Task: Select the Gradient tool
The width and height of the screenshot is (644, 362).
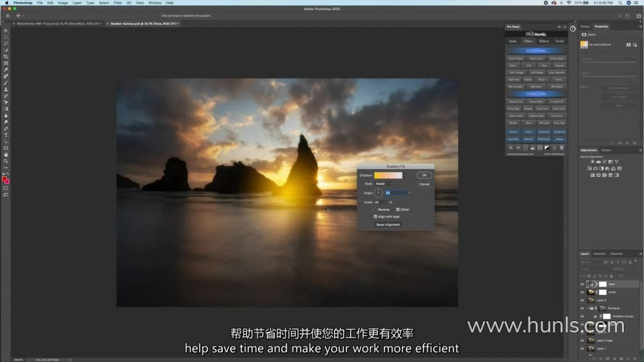Action: click(x=6, y=109)
